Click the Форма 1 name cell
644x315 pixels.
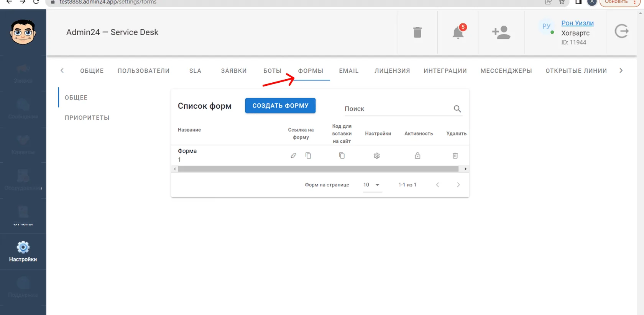click(x=187, y=155)
